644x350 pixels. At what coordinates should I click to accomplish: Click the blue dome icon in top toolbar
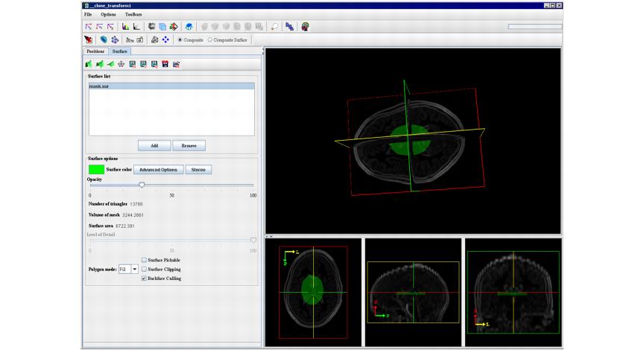[x=189, y=26]
